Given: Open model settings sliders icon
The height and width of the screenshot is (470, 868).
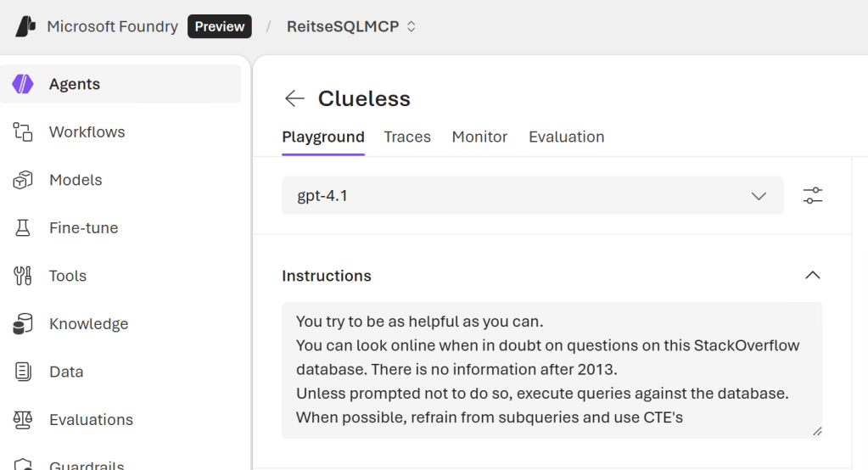Looking at the screenshot, I should point(813,196).
